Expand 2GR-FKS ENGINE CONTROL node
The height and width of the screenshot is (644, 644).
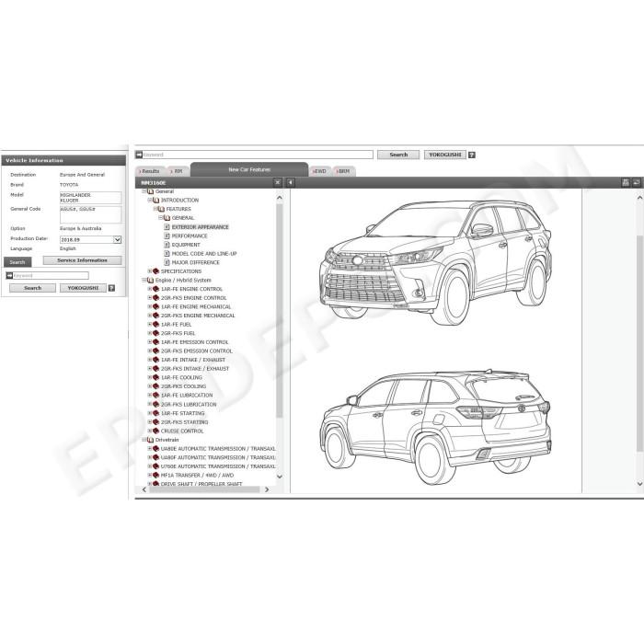(x=149, y=298)
